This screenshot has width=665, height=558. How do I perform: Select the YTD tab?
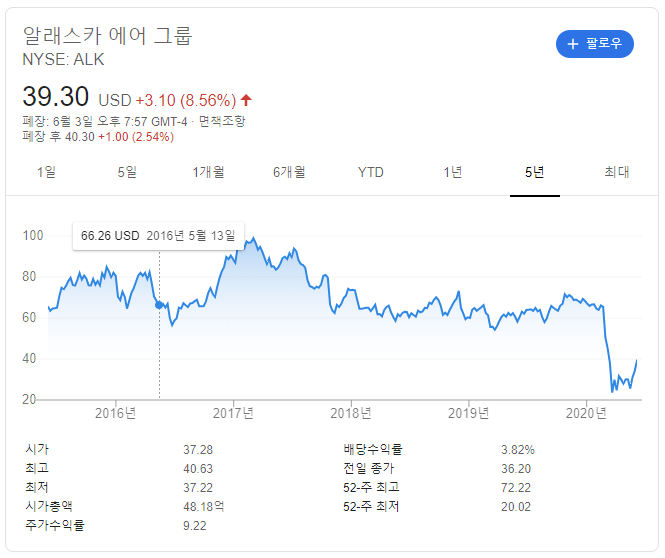point(371,172)
